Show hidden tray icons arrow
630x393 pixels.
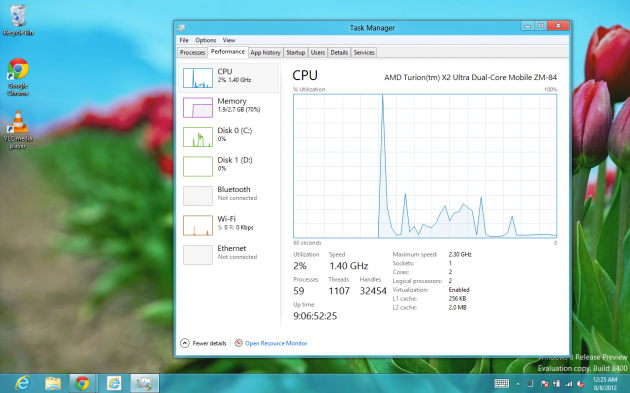click(518, 384)
